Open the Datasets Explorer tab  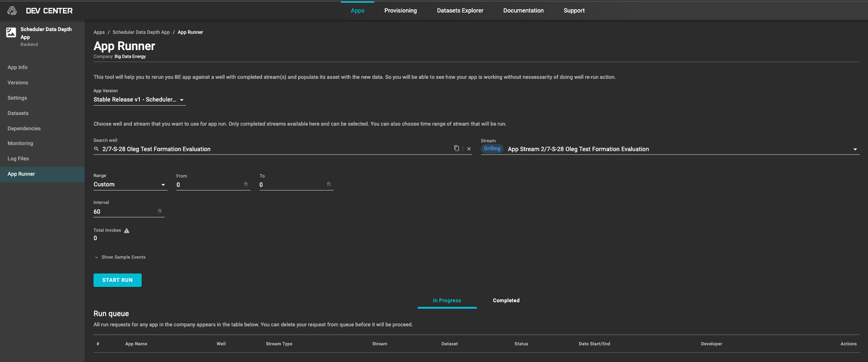[x=460, y=11]
